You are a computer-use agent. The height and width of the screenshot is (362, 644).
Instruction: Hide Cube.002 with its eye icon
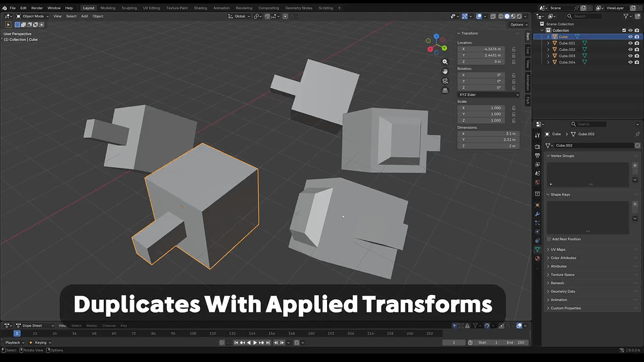coord(630,50)
